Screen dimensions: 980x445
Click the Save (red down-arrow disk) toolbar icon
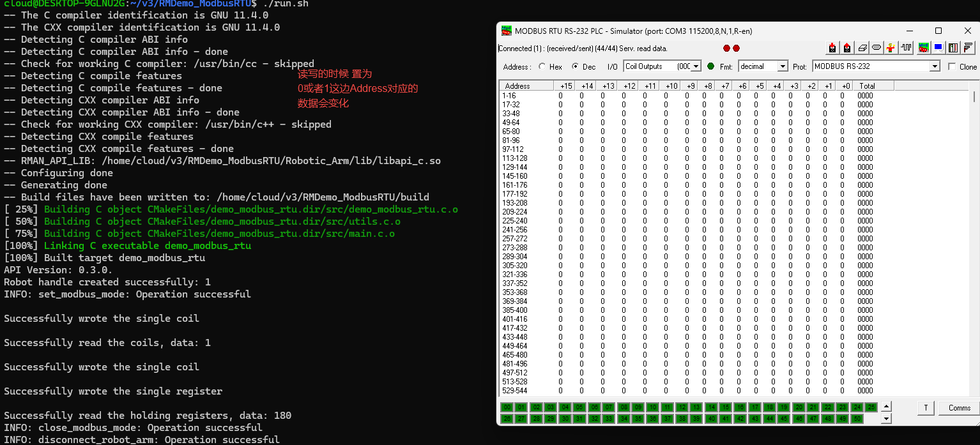(832, 48)
